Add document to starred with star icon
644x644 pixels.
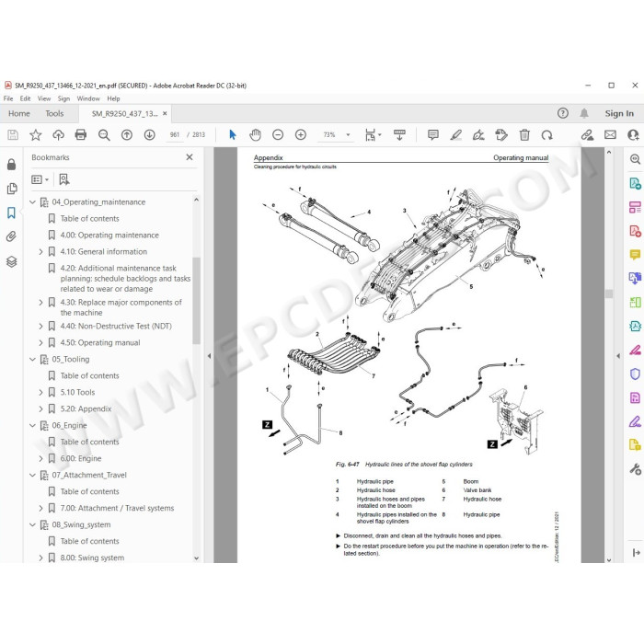[36, 134]
